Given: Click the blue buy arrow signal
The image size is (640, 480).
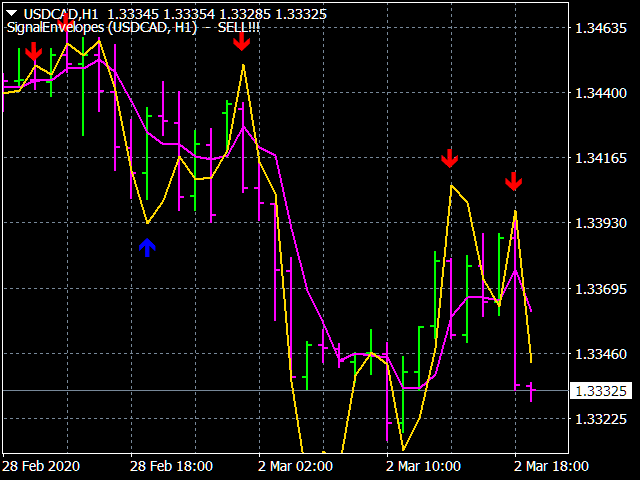Looking at the screenshot, I should click(147, 248).
